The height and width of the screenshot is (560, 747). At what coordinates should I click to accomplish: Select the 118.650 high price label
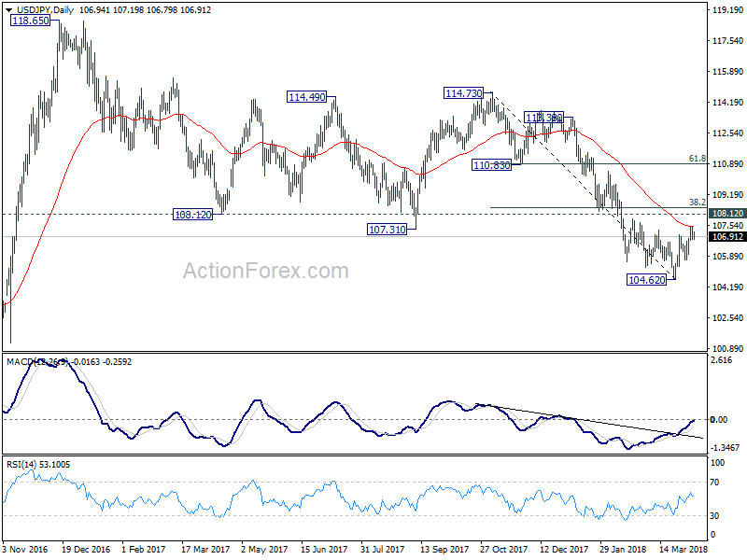click(31, 21)
